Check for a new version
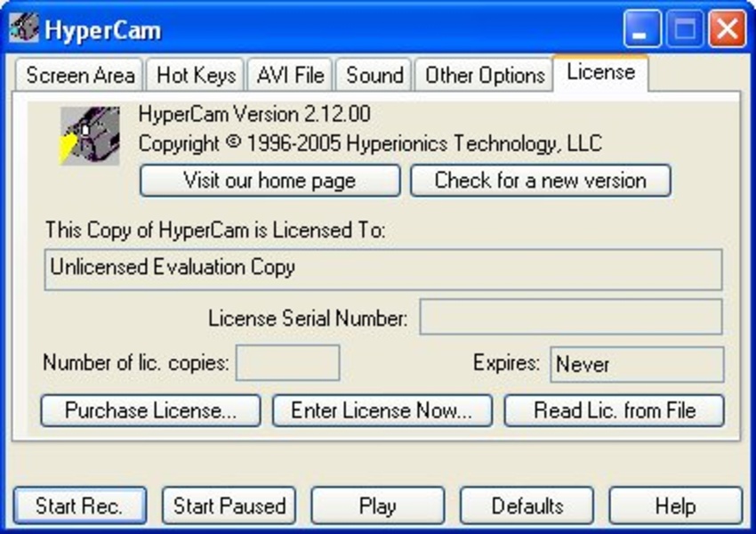Screen dimensions: 756x534 point(540,181)
